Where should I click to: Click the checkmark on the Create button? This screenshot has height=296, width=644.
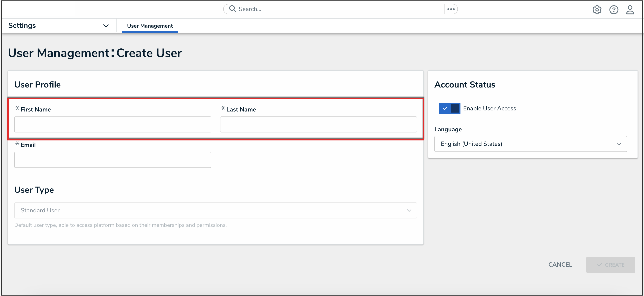tap(599, 265)
